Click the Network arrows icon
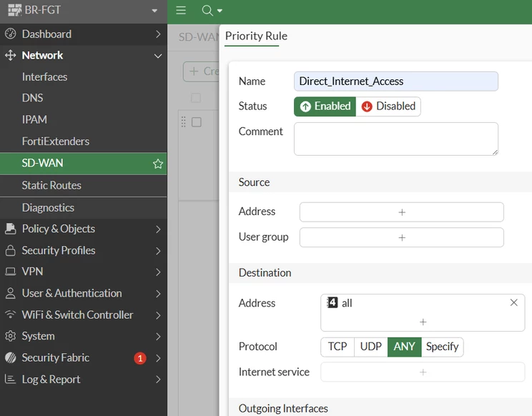 click(11, 55)
